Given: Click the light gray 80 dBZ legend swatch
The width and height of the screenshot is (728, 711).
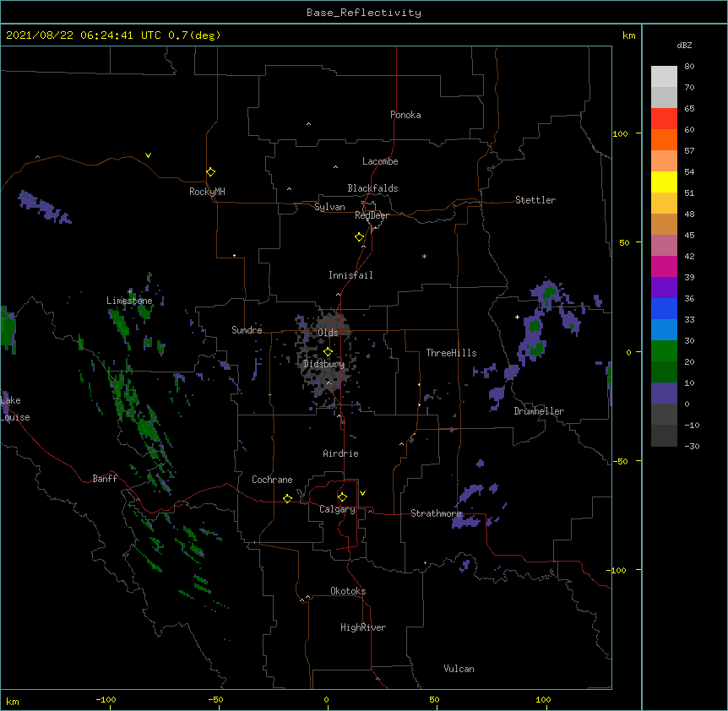Looking at the screenshot, I should 664,77.
